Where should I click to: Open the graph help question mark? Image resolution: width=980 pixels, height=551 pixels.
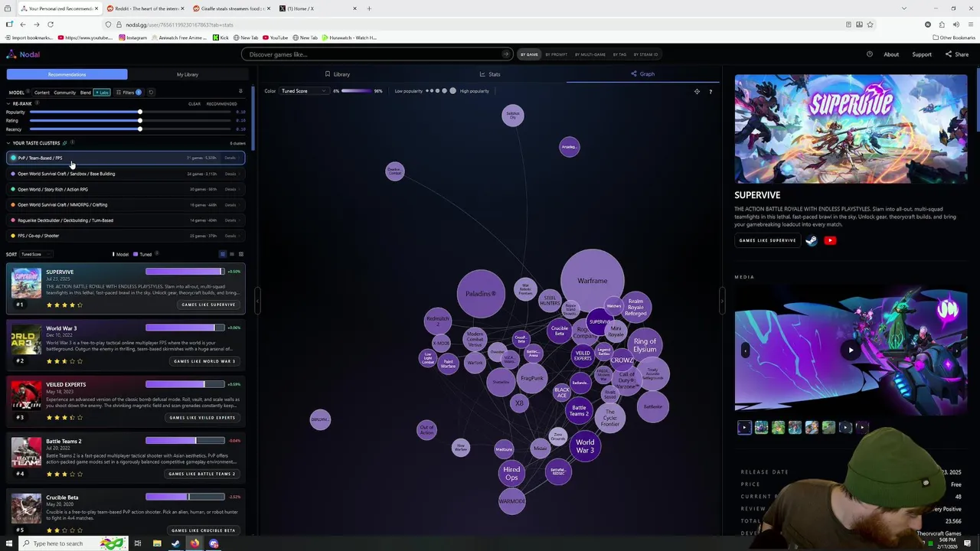710,91
